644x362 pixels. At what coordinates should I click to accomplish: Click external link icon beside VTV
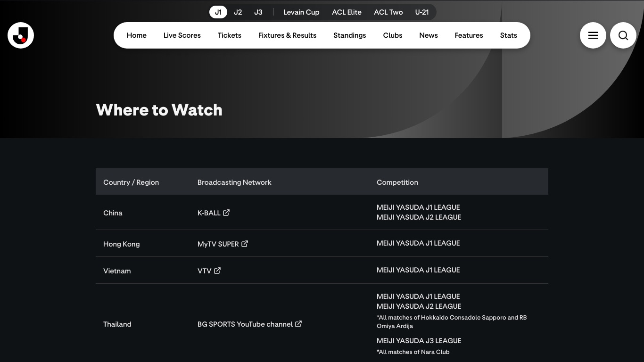coord(217,271)
